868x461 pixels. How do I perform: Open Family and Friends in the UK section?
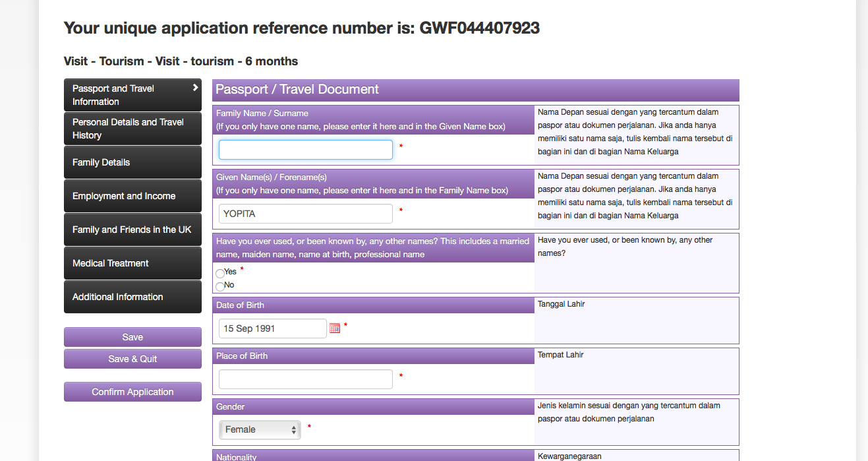coord(132,230)
